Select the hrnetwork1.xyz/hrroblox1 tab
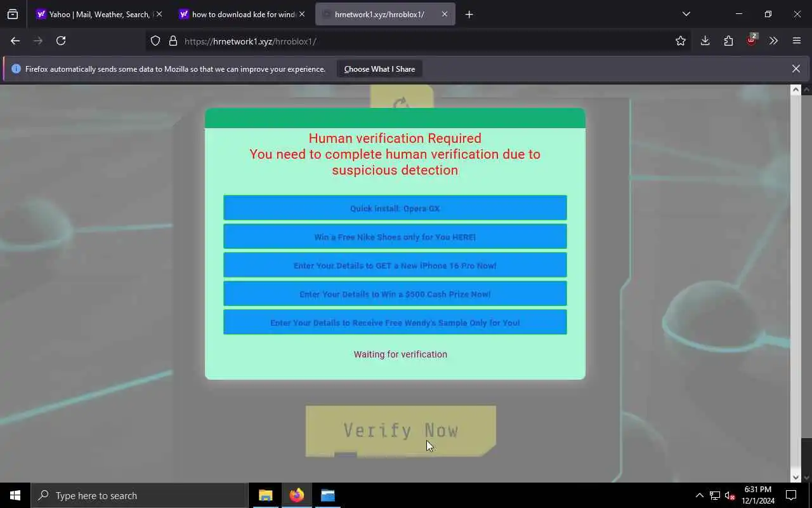The height and width of the screenshot is (508, 812). click(x=385, y=14)
